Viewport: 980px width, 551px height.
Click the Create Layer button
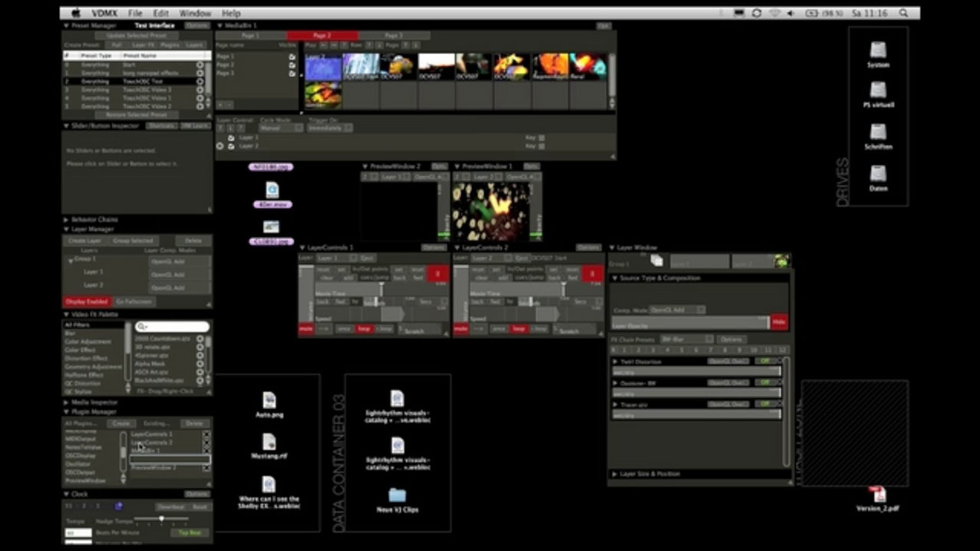(85, 241)
